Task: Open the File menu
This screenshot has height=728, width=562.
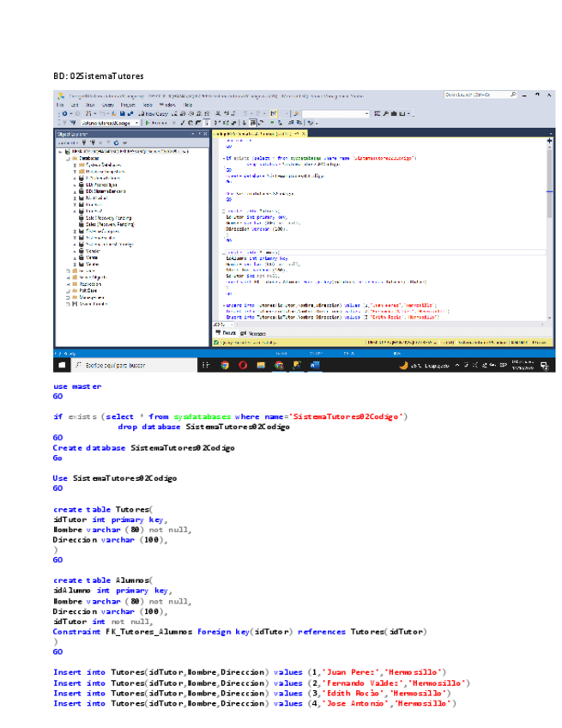Action: click(61, 104)
